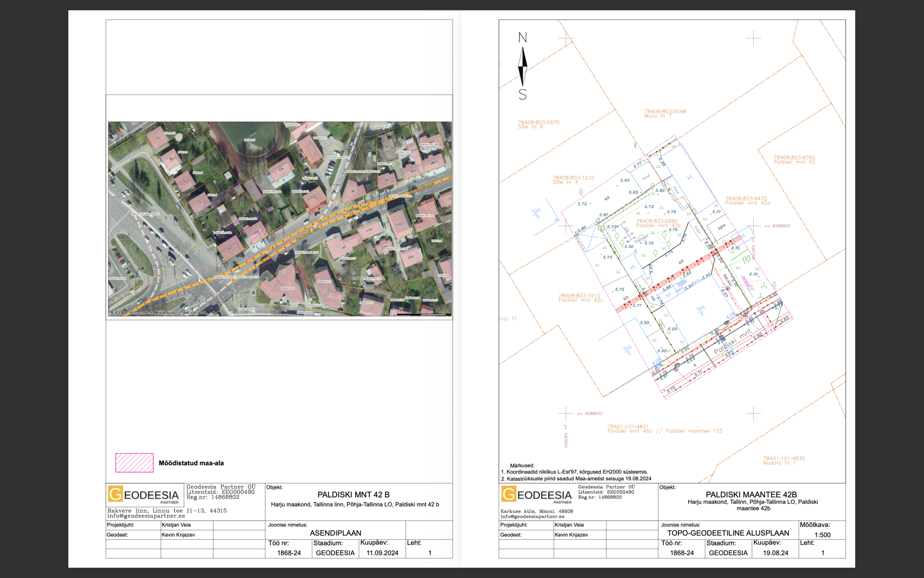
Task: Open the info@geodeesiapartner.ee email under Karkuse küla address
Action: coord(533,517)
